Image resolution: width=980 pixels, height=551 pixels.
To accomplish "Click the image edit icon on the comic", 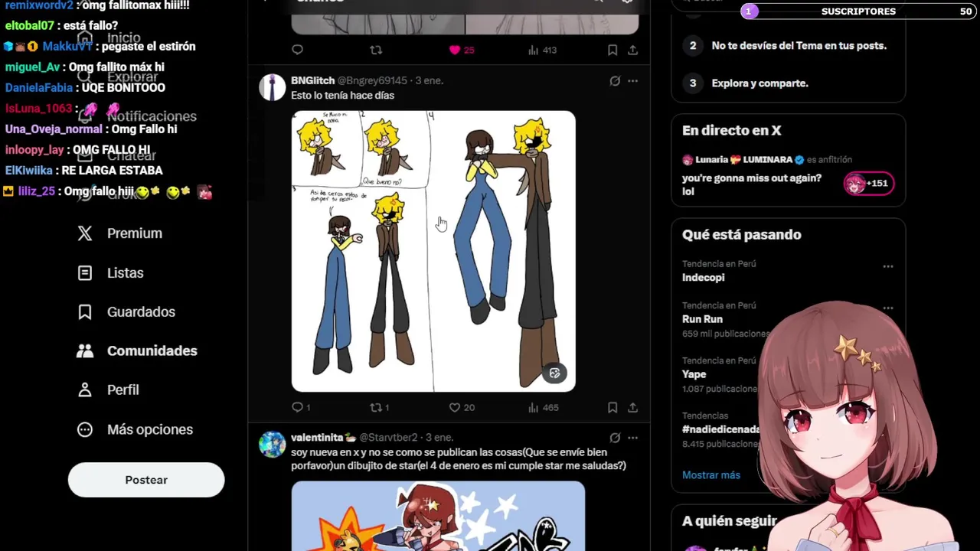I will click(x=555, y=373).
